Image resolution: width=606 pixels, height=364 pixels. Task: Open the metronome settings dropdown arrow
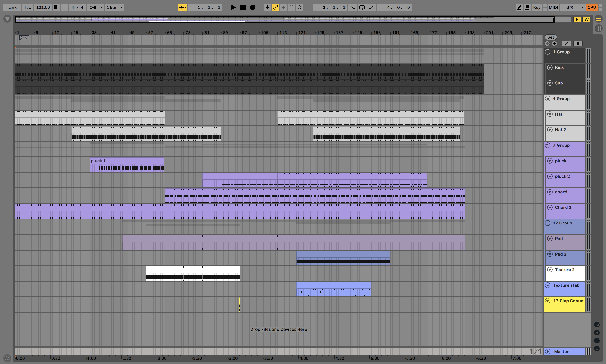pyautogui.click(x=102, y=7)
